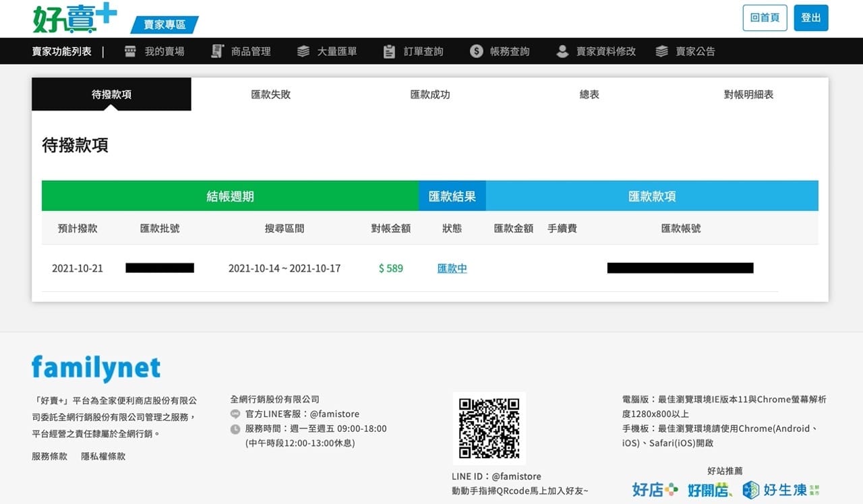The width and height of the screenshot is (863, 504).
Task: Open 我的賣場 menu item
Action: (x=165, y=51)
